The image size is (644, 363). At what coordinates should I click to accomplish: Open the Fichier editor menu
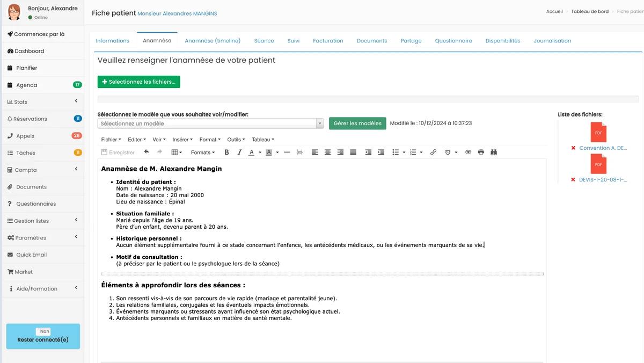[111, 140]
